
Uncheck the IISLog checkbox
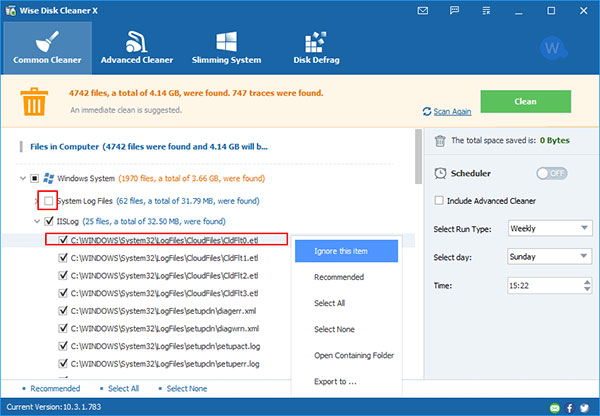(47, 221)
